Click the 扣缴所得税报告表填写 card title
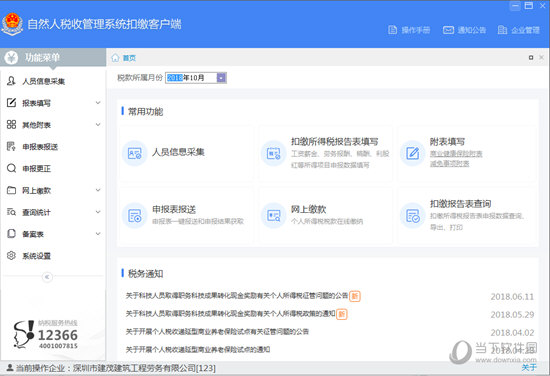550x376 pixels. (335, 142)
